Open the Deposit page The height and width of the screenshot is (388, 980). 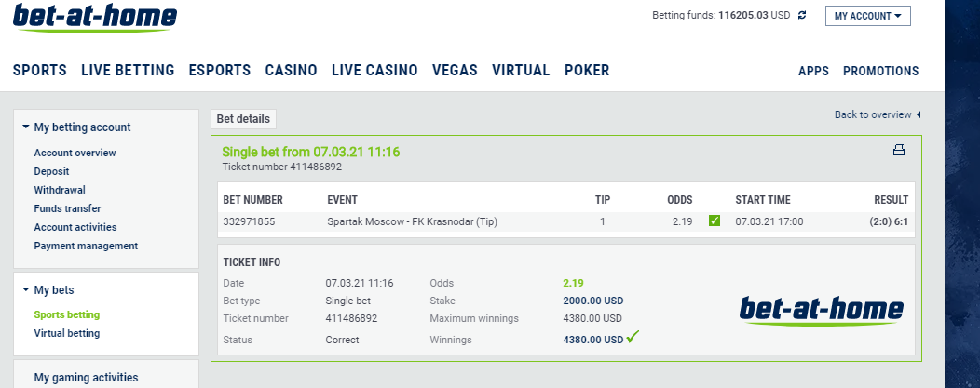pyautogui.click(x=52, y=171)
